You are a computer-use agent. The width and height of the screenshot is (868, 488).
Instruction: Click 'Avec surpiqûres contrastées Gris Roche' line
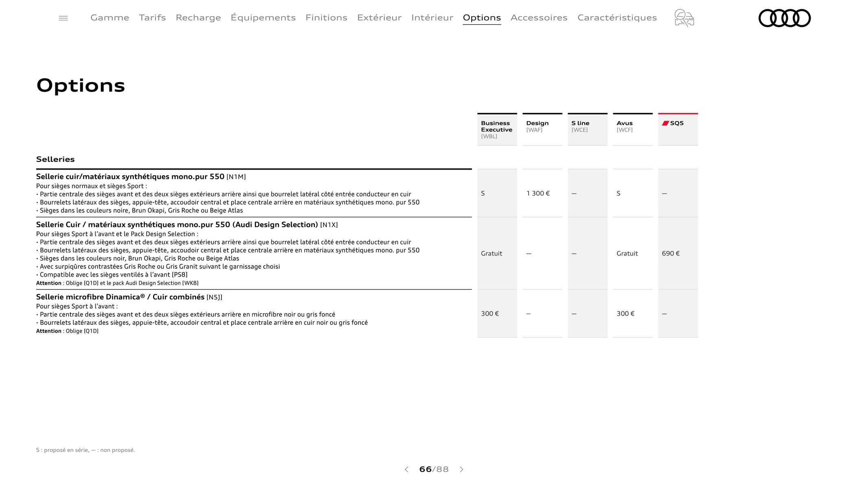point(158,266)
